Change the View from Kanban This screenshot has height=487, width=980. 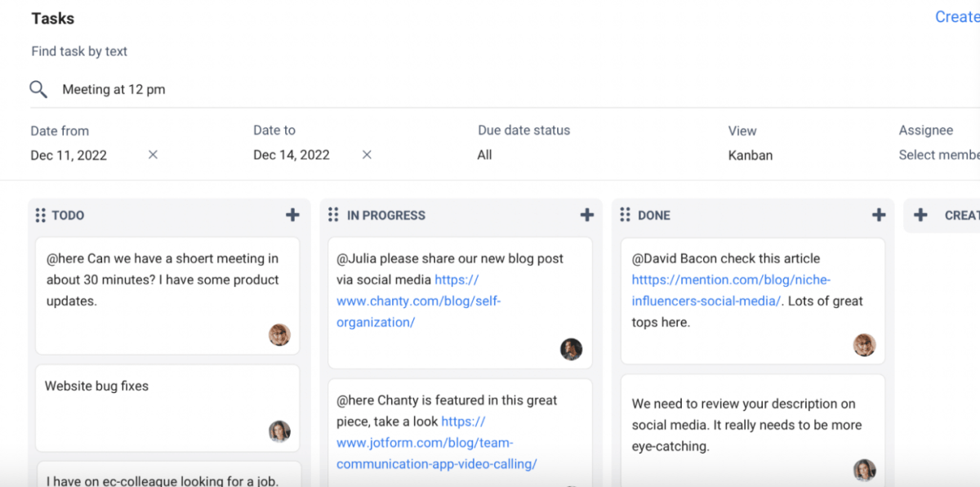tap(751, 155)
